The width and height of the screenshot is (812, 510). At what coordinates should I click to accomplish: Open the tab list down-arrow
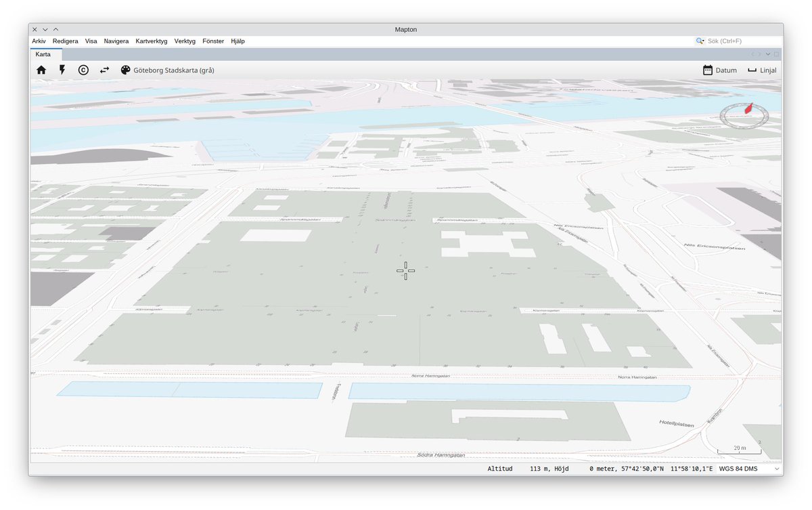click(768, 54)
